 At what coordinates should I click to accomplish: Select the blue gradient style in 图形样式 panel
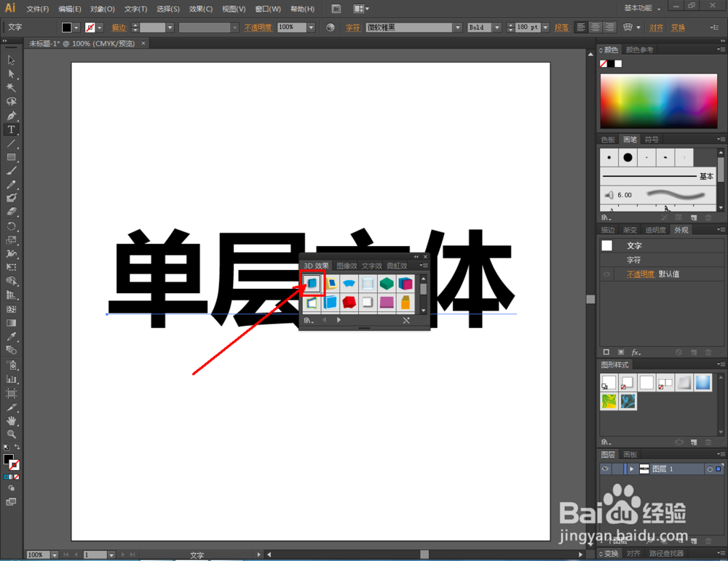coord(703,381)
